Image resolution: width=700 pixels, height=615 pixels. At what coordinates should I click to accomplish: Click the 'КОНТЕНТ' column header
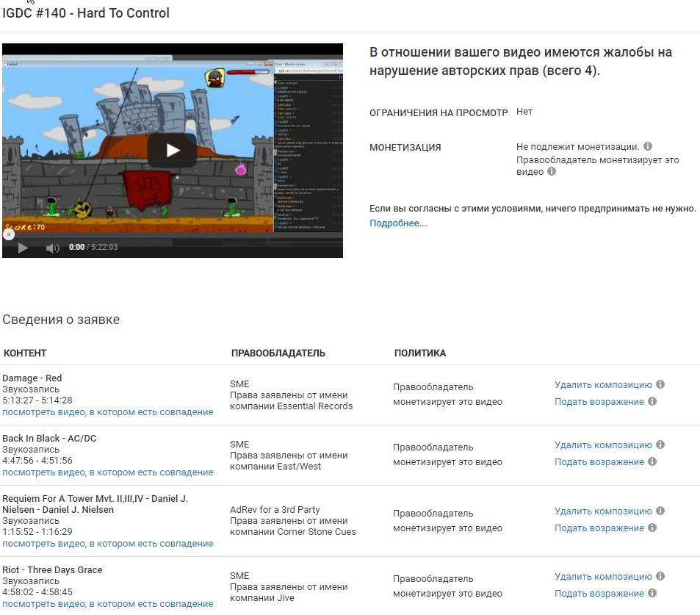click(25, 353)
